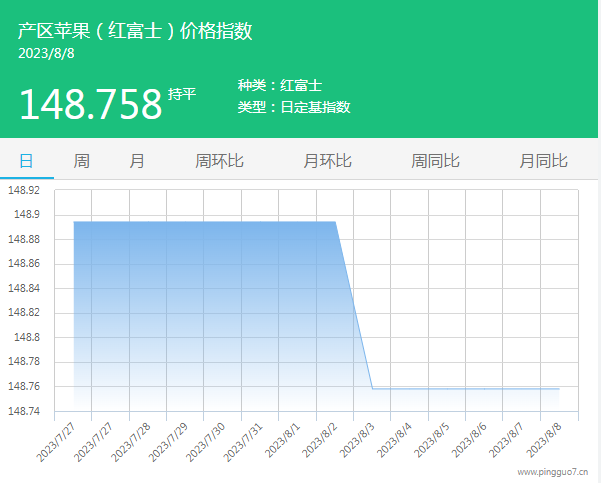Switch to the 周 weekly tab
The width and height of the screenshot is (601, 483).
pyautogui.click(x=82, y=161)
